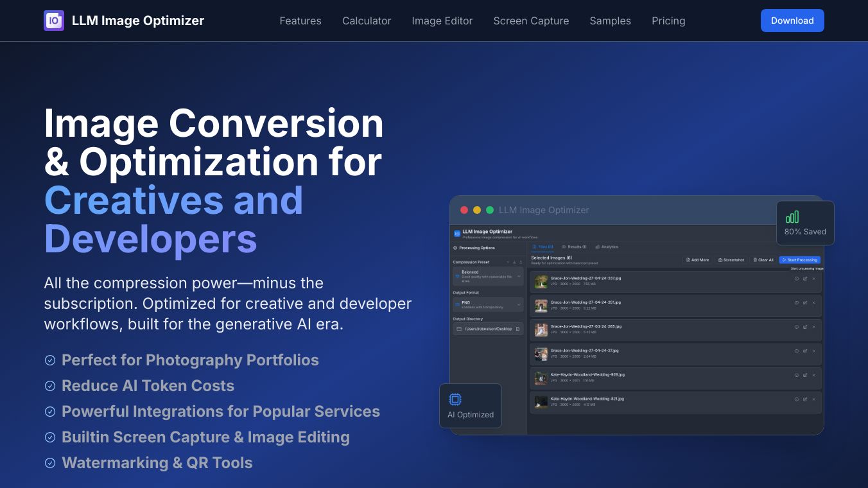Click the Add More button
Image resolution: width=868 pixels, height=488 pixels.
(x=698, y=260)
